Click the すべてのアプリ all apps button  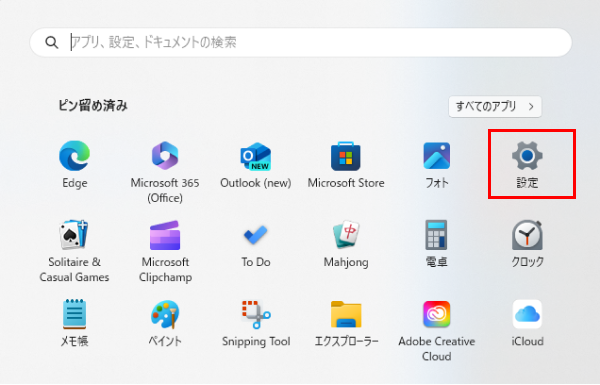click(x=495, y=106)
